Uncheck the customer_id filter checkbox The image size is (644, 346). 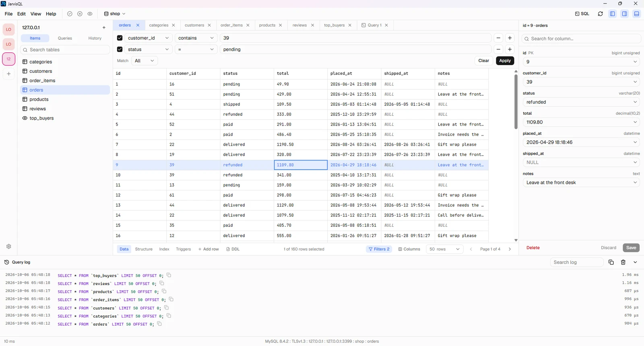point(120,38)
